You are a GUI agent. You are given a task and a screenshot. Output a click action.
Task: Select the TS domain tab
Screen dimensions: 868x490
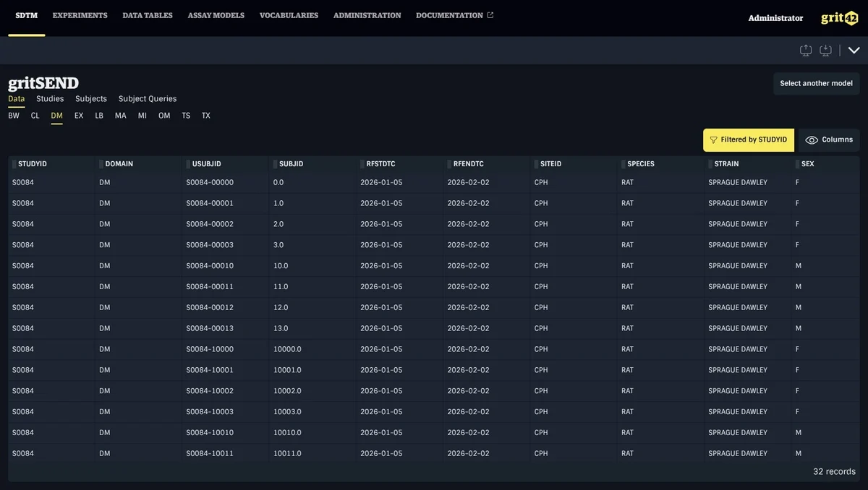click(x=186, y=116)
